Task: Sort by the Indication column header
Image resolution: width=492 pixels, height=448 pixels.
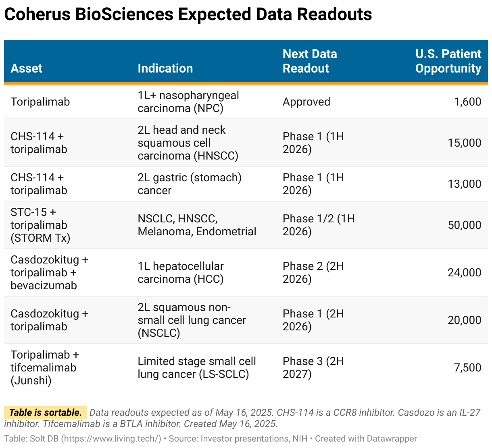Action: coord(165,68)
